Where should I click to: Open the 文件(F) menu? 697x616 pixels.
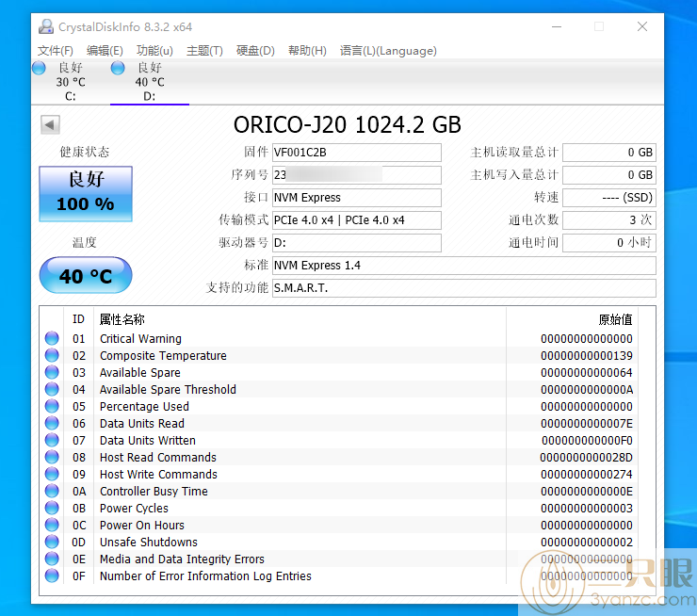[56, 51]
